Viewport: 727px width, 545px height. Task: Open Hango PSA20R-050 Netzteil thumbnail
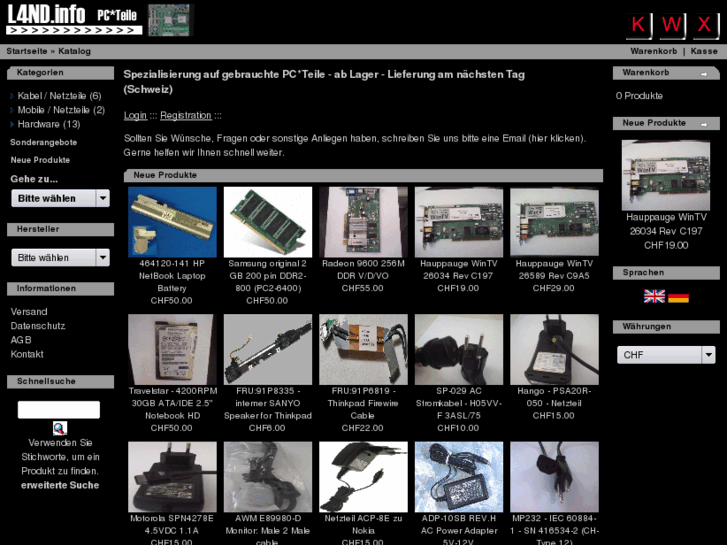(555, 350)
